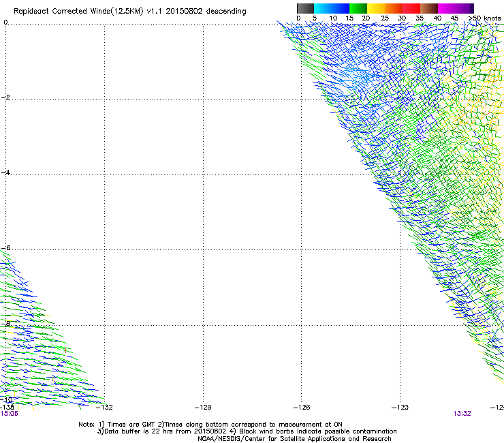The image size is (504, 443).
Task: Click the longitude label '-123' on bottom axis
Action: coord(400,408)
